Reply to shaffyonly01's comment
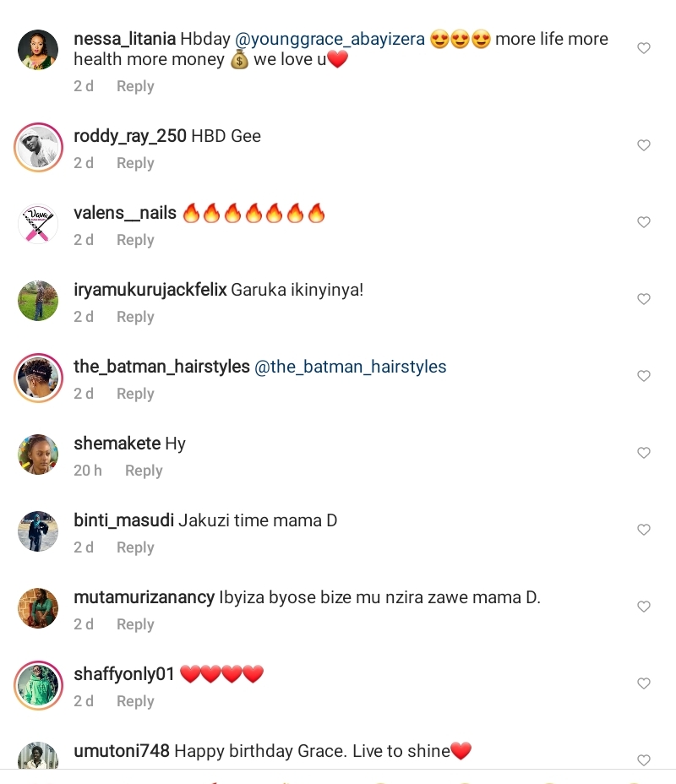The width and height of the screenshot is (676, 784). pyautogui.click(x=135, y=701)
